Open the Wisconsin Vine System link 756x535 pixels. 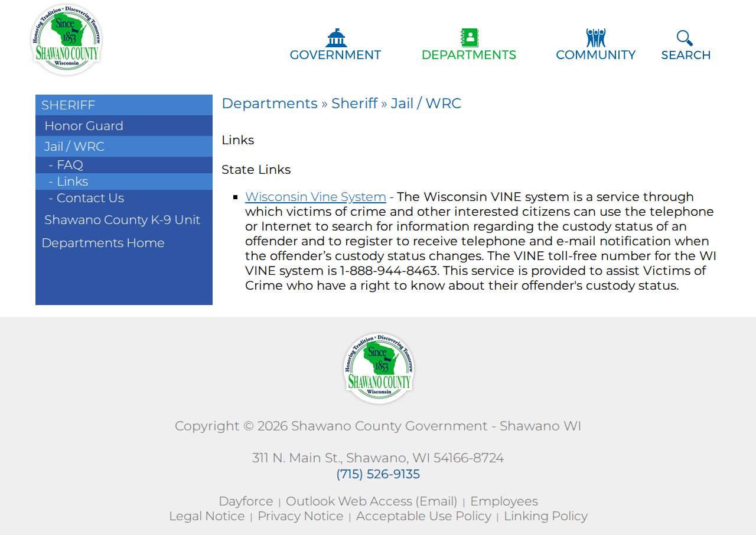pyautogui.click(x=315, y=197)
